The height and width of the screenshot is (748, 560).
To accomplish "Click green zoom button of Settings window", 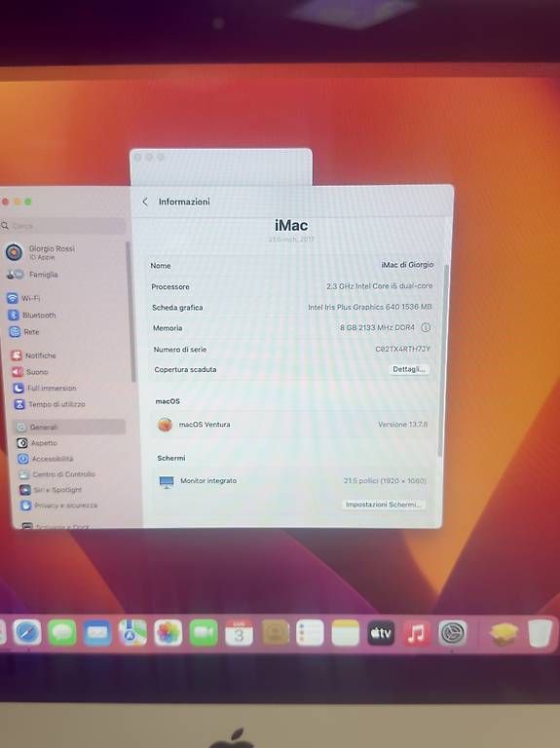I will (x=28, y=202).
